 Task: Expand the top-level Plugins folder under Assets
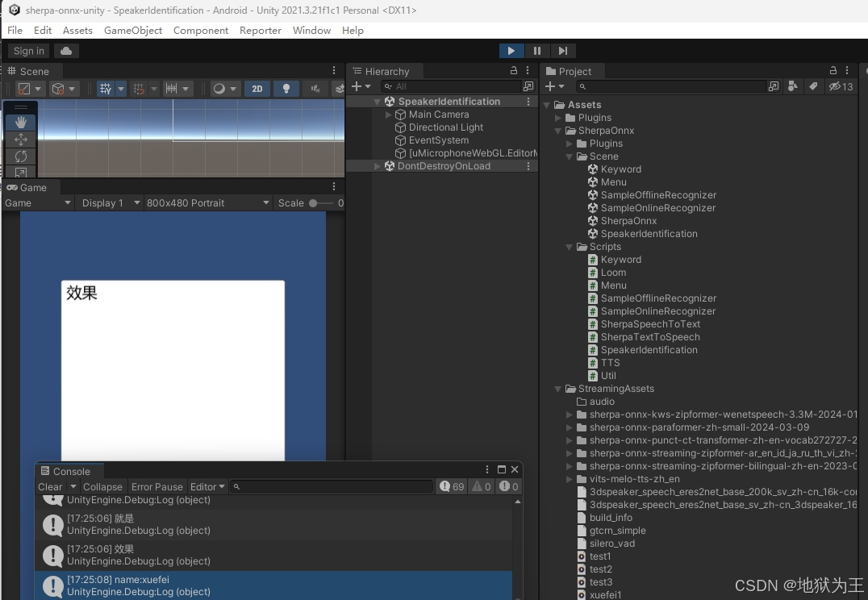coord(558,118)
